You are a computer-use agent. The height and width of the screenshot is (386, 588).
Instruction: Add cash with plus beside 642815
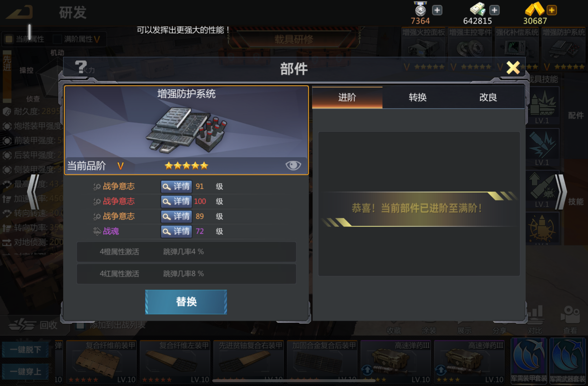(x=494, y=10)
